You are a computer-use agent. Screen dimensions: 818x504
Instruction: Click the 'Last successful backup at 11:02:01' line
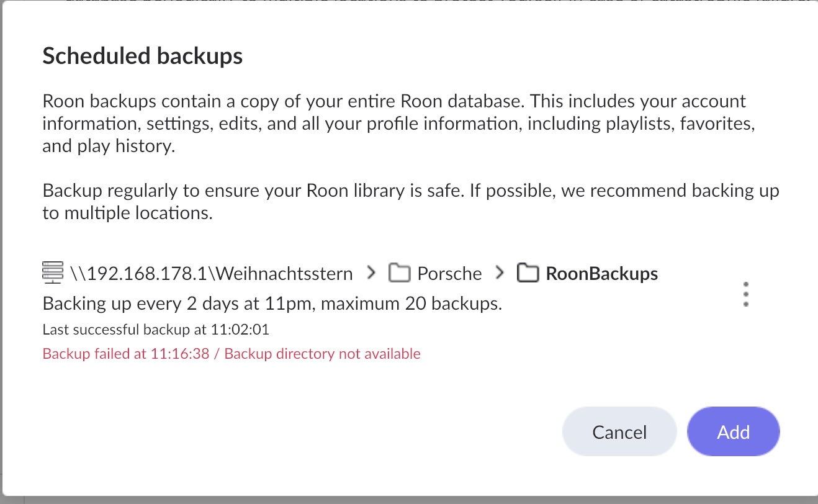click(x=156, y=330)
